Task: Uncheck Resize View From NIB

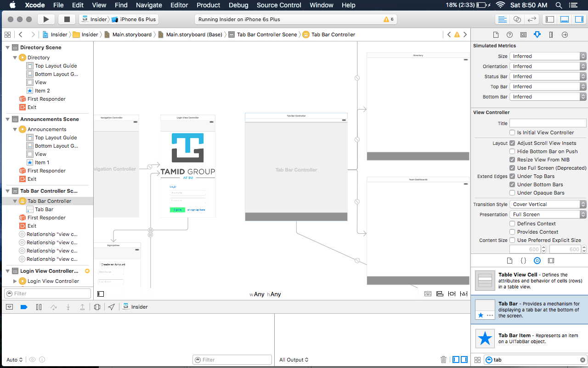Action: [512, 160]
